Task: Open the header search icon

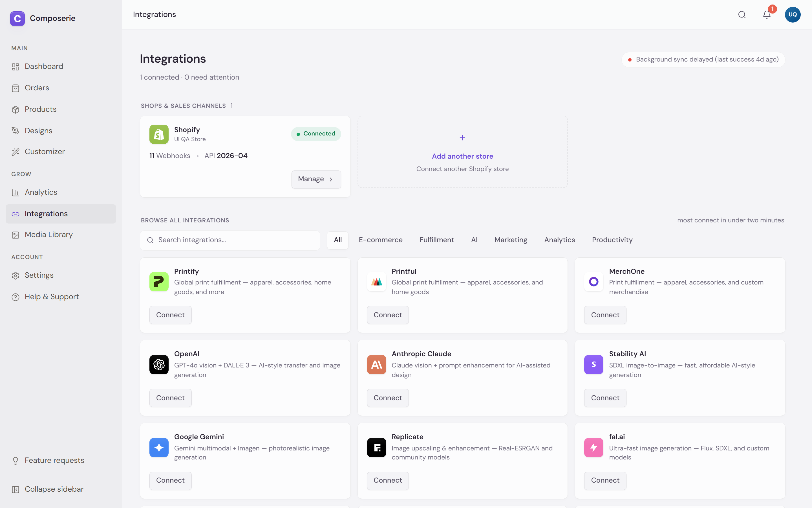Action: tap(742, 15)
